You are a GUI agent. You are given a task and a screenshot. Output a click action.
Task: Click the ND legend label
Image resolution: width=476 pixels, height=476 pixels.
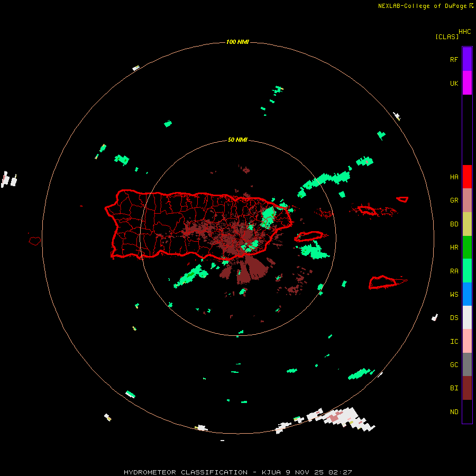click(454, 412)
